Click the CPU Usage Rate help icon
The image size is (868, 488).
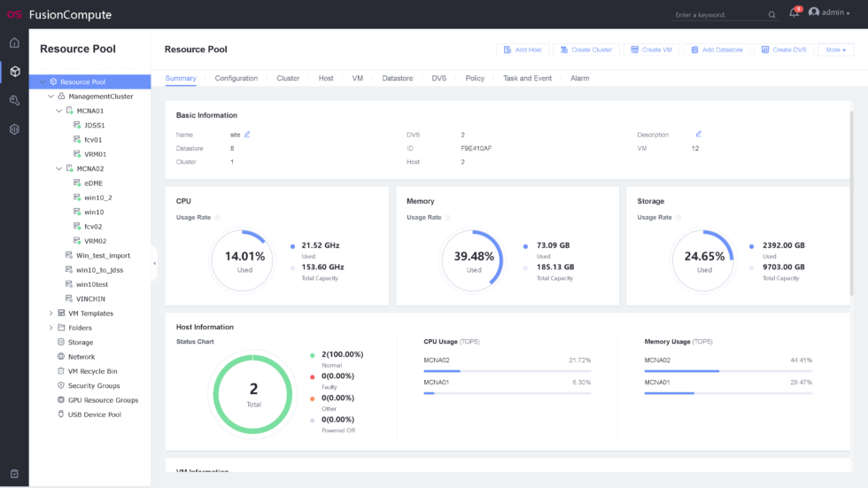click(x=217, y=217)
